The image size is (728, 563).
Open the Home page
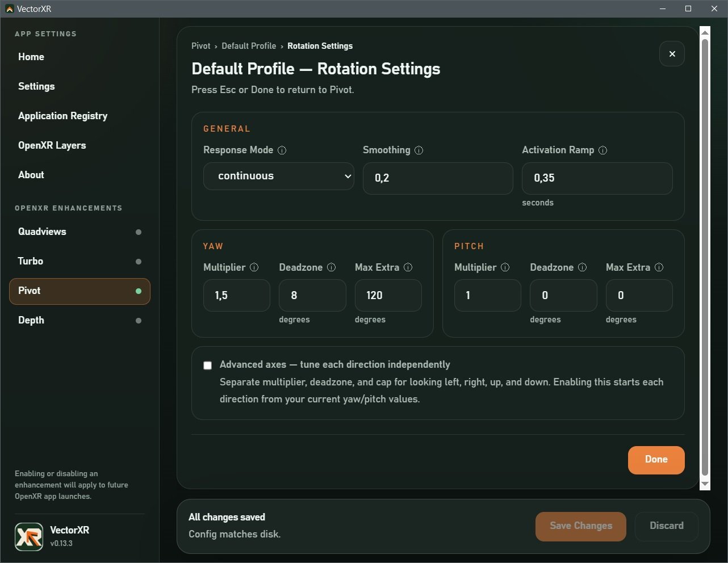(80, 57)
